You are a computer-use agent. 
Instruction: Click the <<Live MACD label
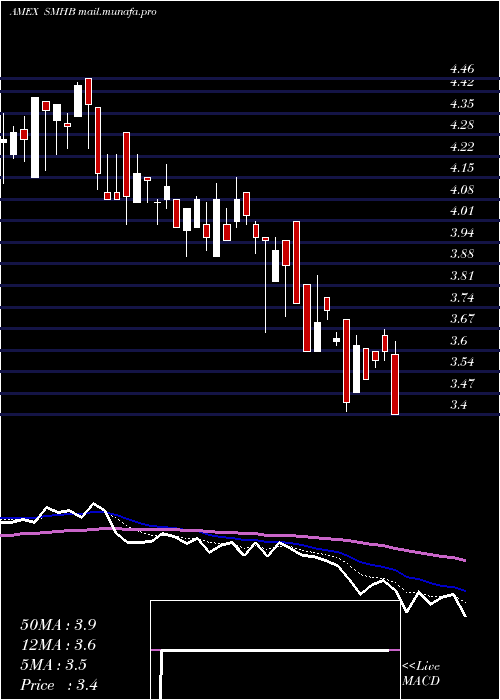(x=421, y=674)
